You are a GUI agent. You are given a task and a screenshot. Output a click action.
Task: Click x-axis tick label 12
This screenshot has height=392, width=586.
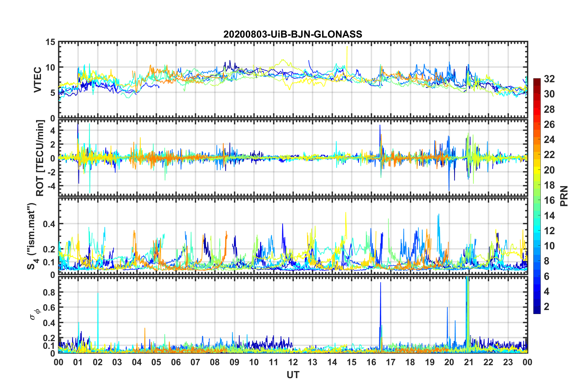pos(293,362)
